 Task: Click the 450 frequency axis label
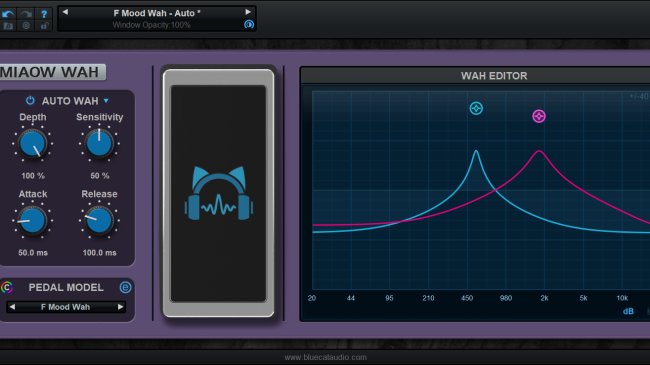point(467,298)
